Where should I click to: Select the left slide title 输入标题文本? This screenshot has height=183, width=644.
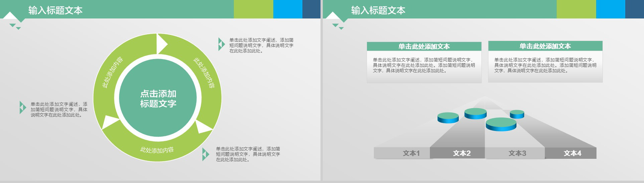pyautogui.click(x=55, y=10)
